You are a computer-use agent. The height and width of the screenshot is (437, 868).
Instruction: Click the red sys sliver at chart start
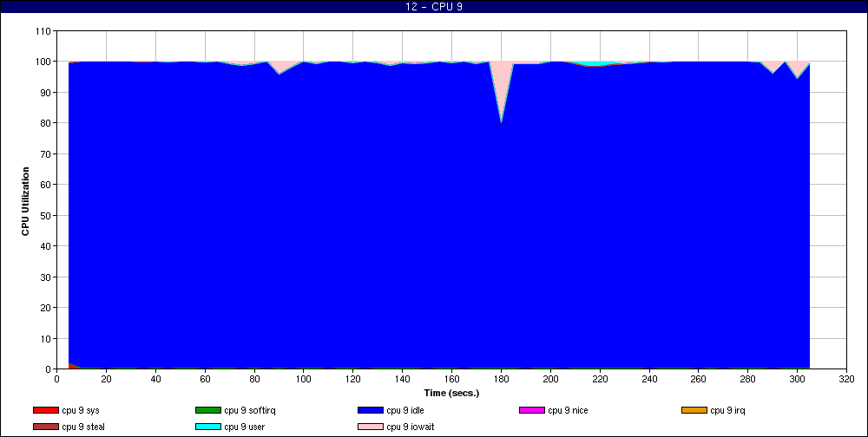coord(73,366)
